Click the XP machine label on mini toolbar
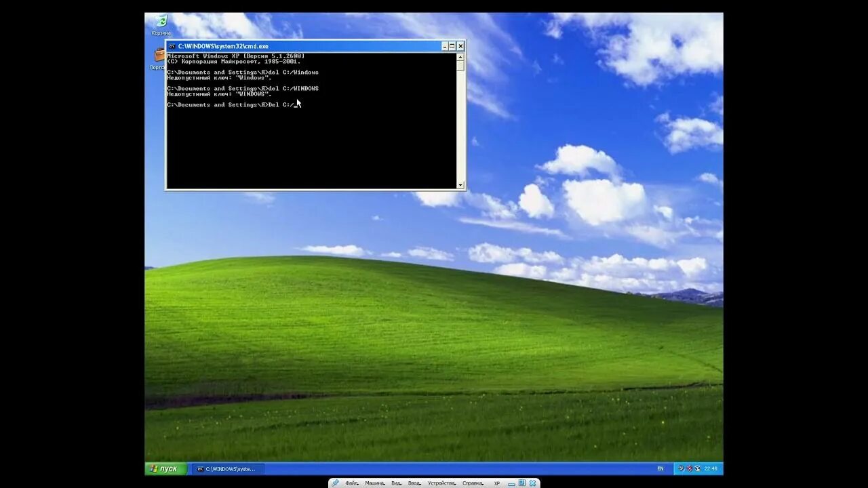 [497, 483]
